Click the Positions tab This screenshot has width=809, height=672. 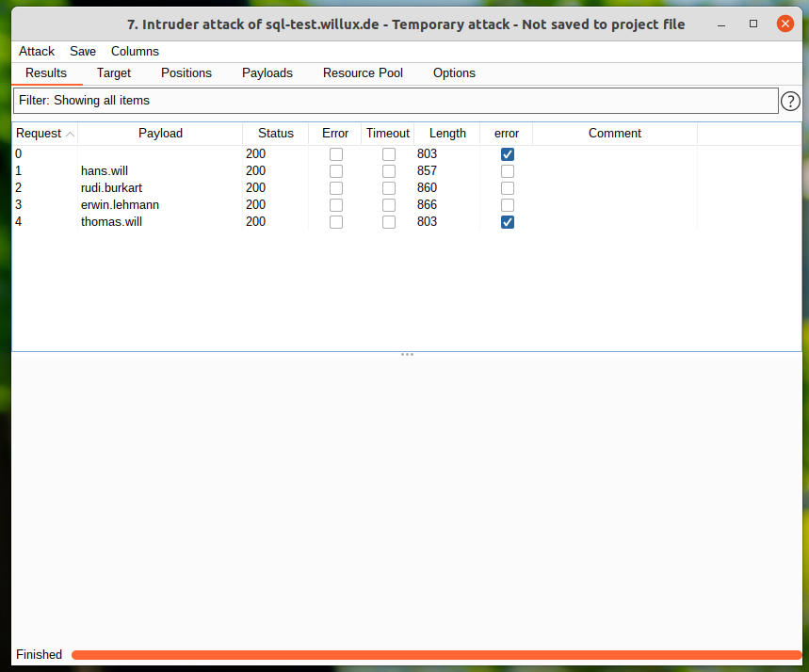(x=186, y=72)
